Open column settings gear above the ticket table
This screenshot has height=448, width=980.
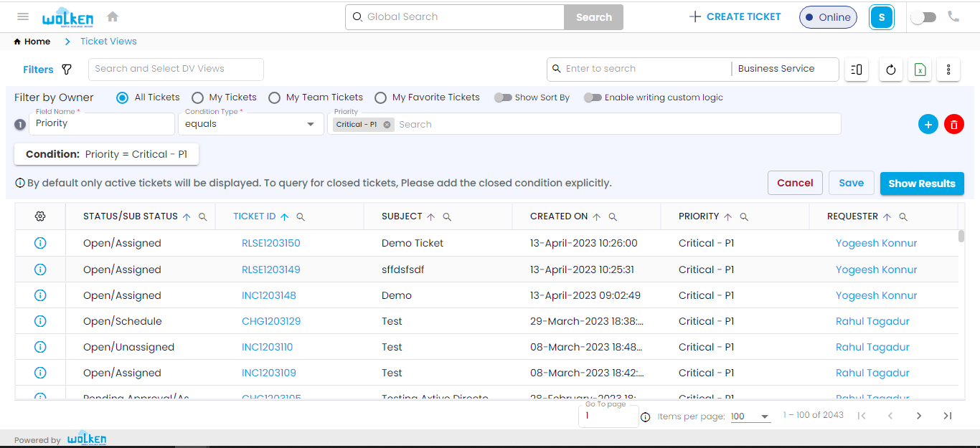[40, 216]
